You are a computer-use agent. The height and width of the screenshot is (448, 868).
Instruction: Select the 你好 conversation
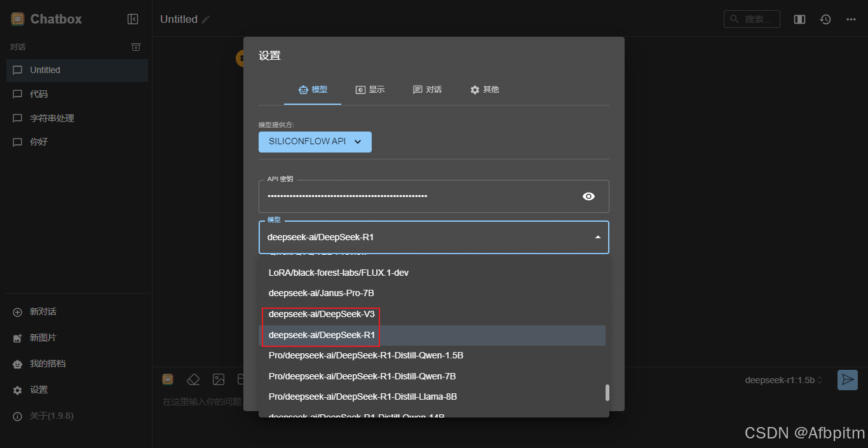coord(77,142)
